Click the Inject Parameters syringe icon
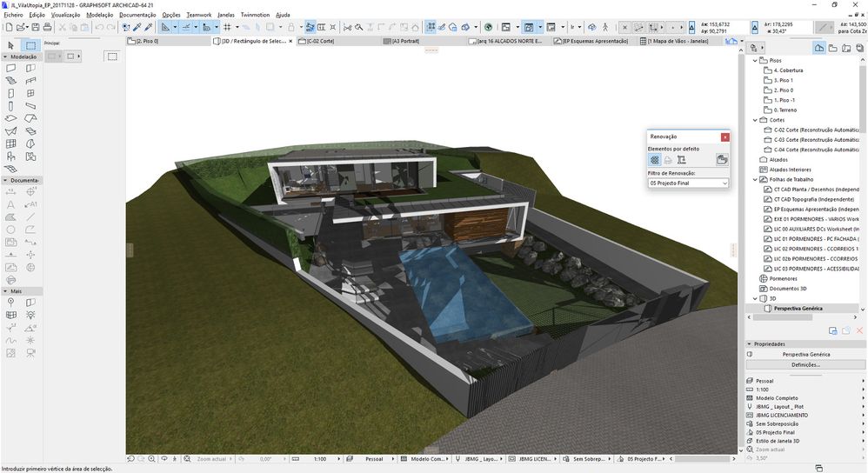The height and width of the screenshot is (473, 868). (x=149, y=27)
